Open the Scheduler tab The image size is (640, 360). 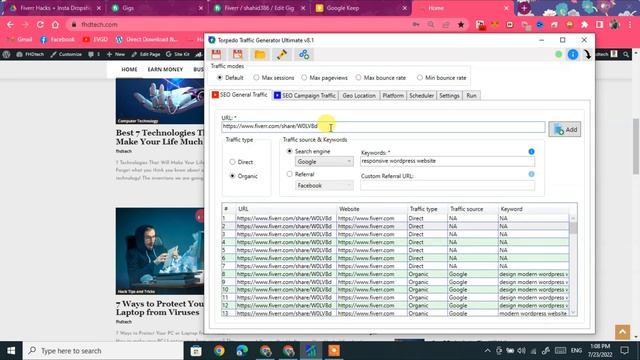tap(421, 96)
